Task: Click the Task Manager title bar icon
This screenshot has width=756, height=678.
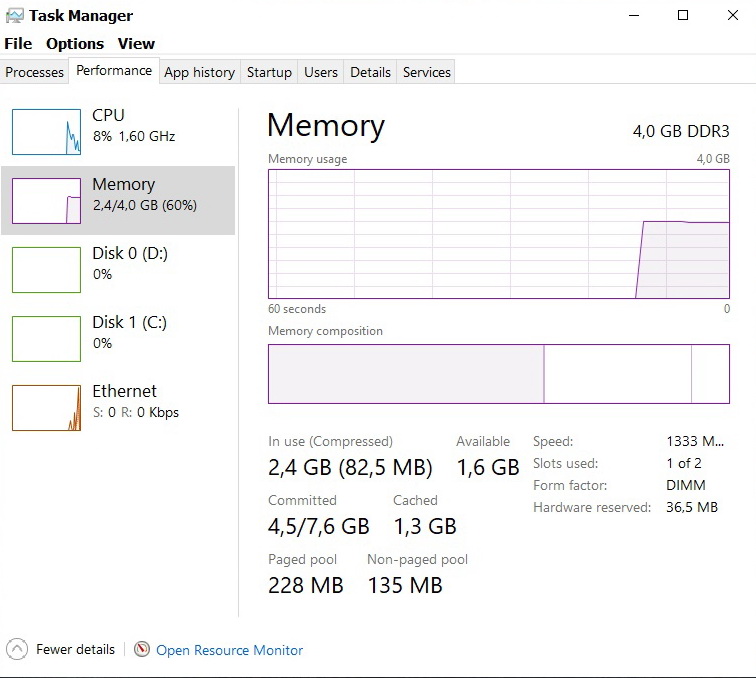Action: (14, 16)
